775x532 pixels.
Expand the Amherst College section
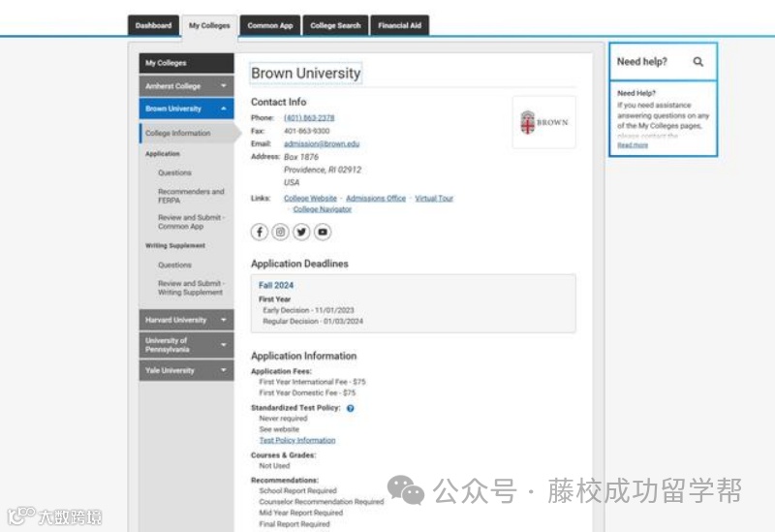[186, 86]
